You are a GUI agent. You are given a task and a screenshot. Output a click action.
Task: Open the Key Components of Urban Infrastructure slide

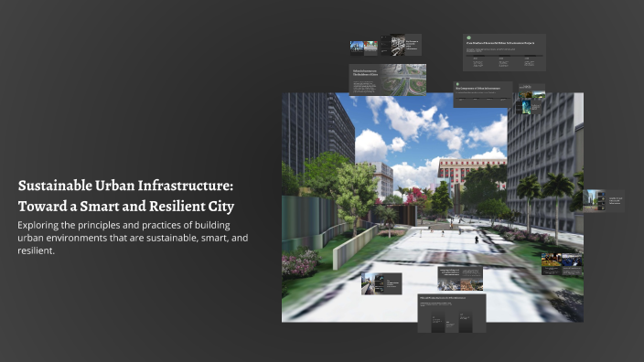click(483, 94)
